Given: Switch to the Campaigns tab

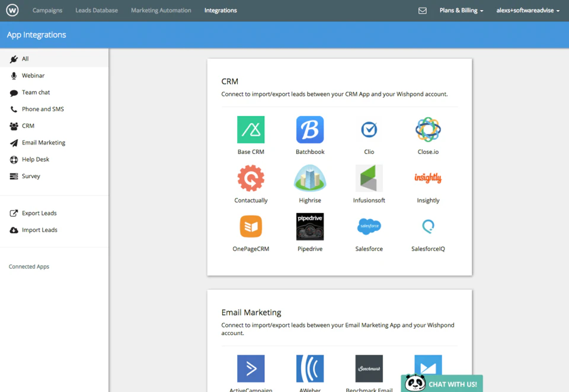Looking at the screenshot, I should tap(47, 10).
